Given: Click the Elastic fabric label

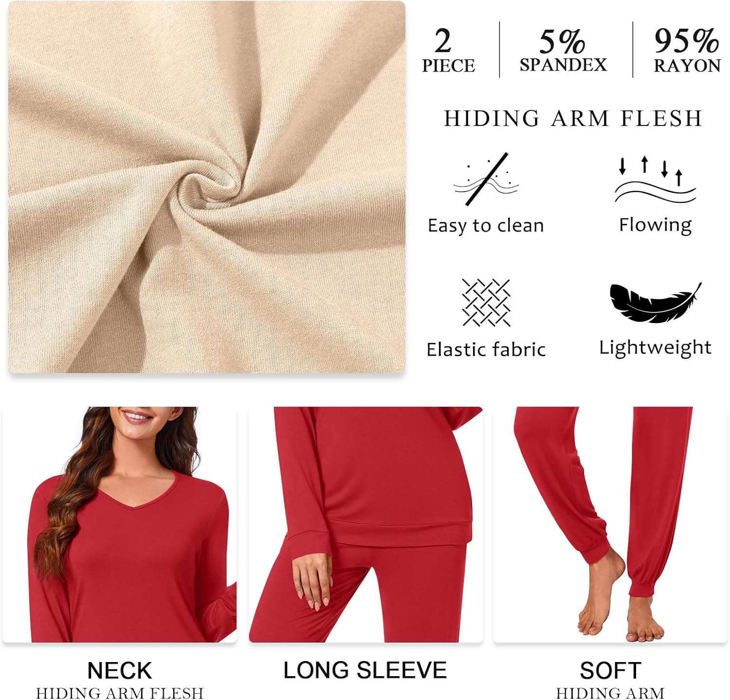Looking at the screenshot, I should tap(486, 349).
